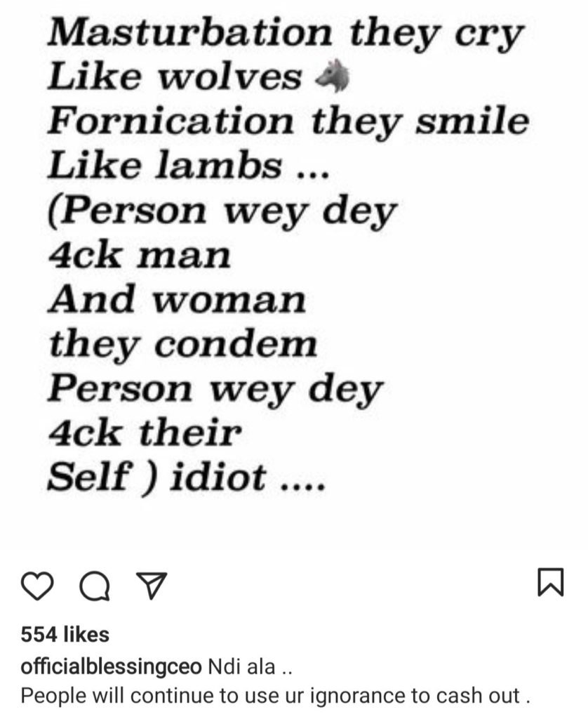View the 554 likes list
This screenshot has height=719, width=588.
point(65,635)
